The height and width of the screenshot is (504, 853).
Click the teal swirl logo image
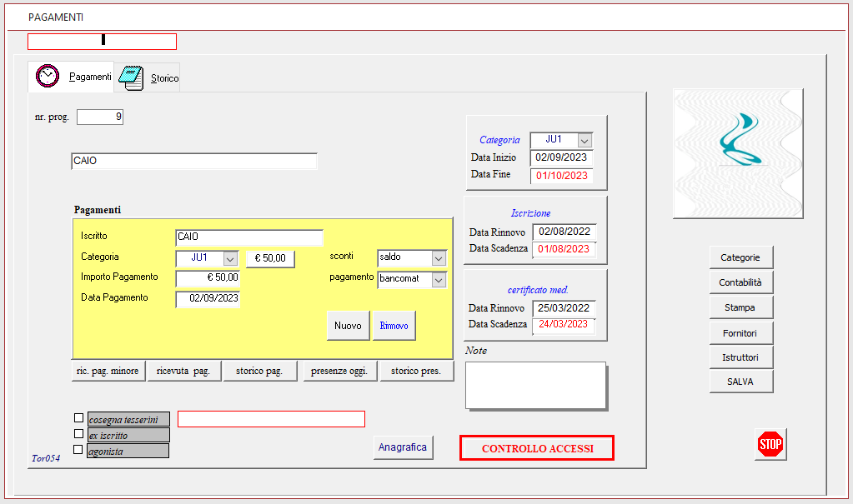click(x=738, y=154)
